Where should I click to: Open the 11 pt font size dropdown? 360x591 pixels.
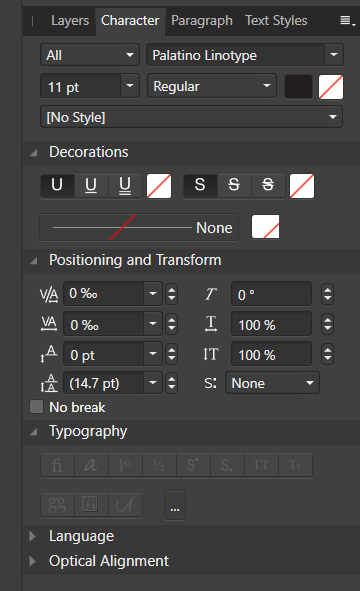(x=130, y=86)
